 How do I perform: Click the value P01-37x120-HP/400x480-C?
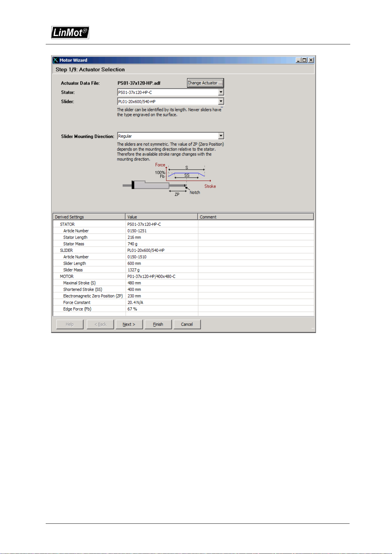click(151, 277)
